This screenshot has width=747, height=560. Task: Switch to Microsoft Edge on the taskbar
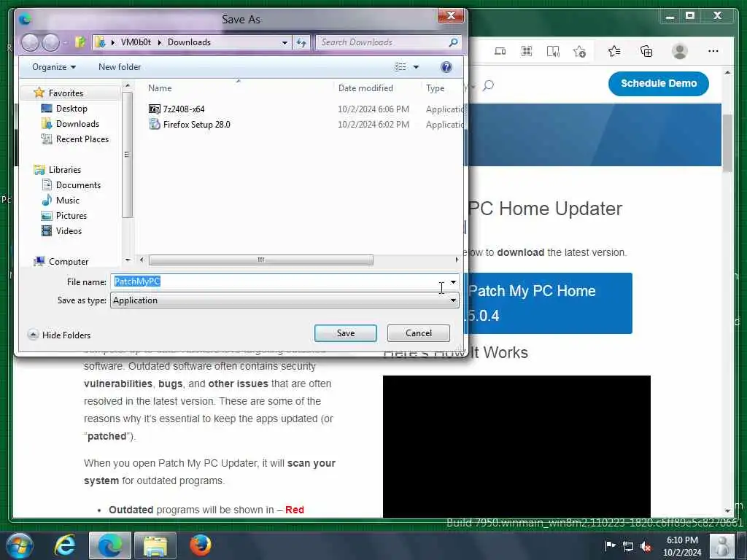(x=109, y=545)
